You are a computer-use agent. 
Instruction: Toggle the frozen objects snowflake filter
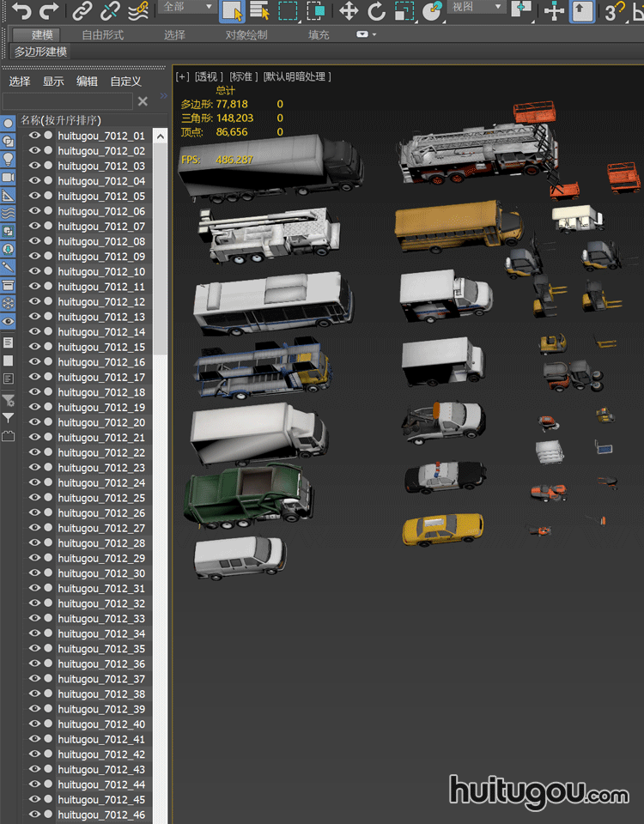pyautogui.click(x=9, y=303)
